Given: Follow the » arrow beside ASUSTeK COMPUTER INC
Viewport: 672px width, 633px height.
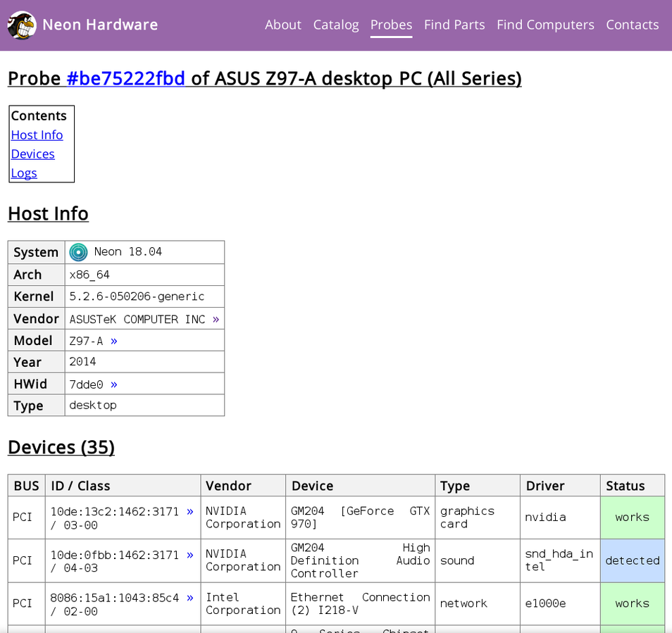Looking at the screenshot, I should click(x=216, y=319).
